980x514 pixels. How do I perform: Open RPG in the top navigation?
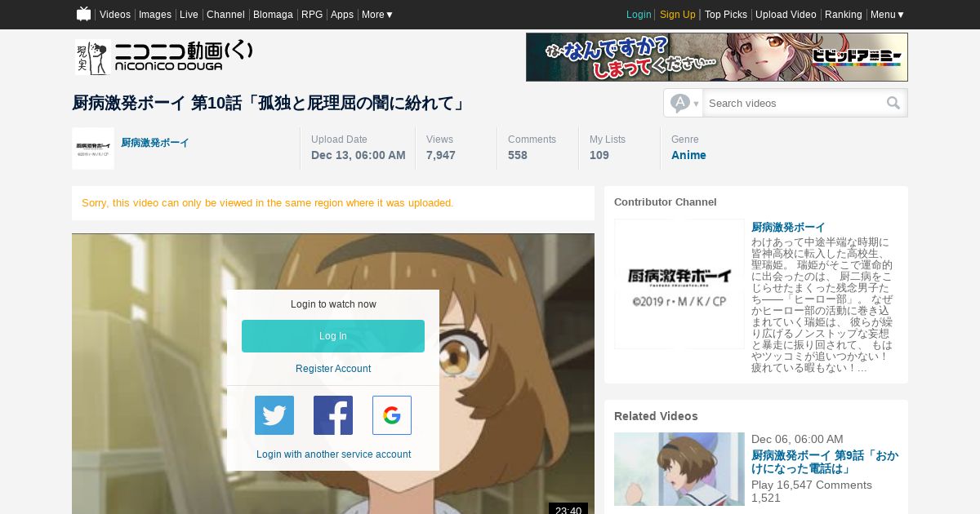coord(312,15)
